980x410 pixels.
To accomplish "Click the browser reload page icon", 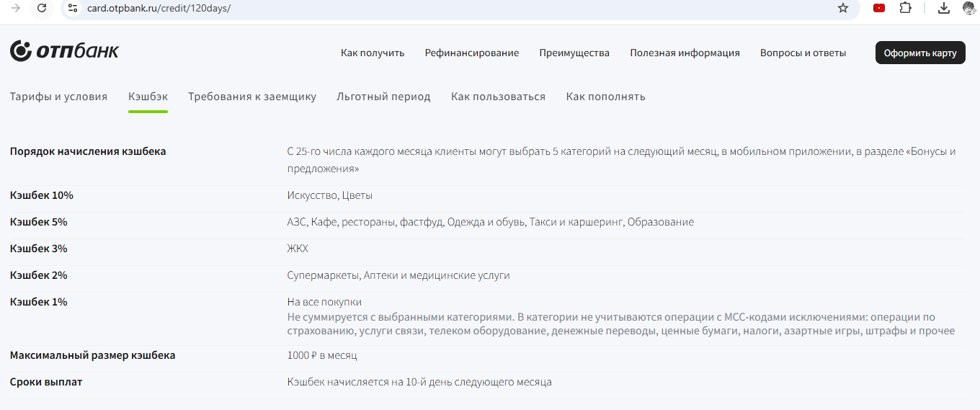I will tap(42, 8).
